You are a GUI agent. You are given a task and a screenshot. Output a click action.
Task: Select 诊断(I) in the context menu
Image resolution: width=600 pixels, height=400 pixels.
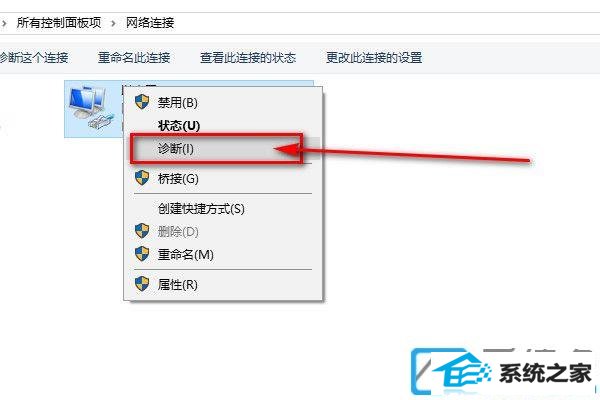[176, 148]
